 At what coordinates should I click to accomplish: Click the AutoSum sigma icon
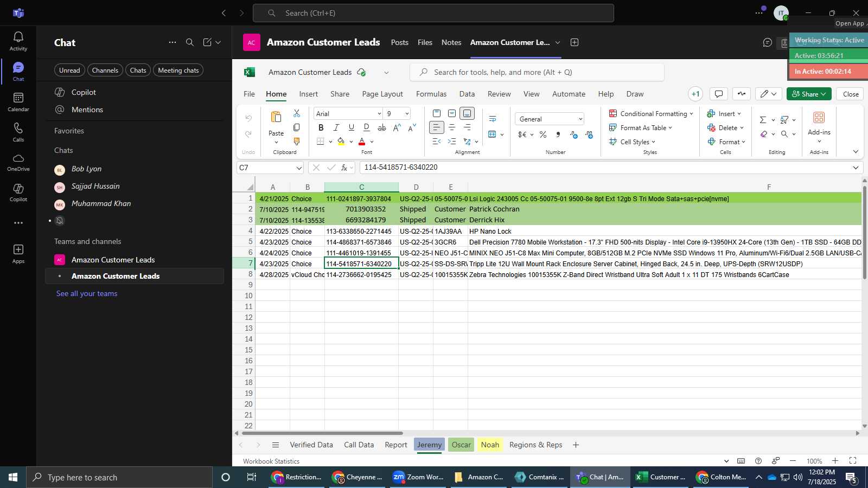[x=763, y=119]
